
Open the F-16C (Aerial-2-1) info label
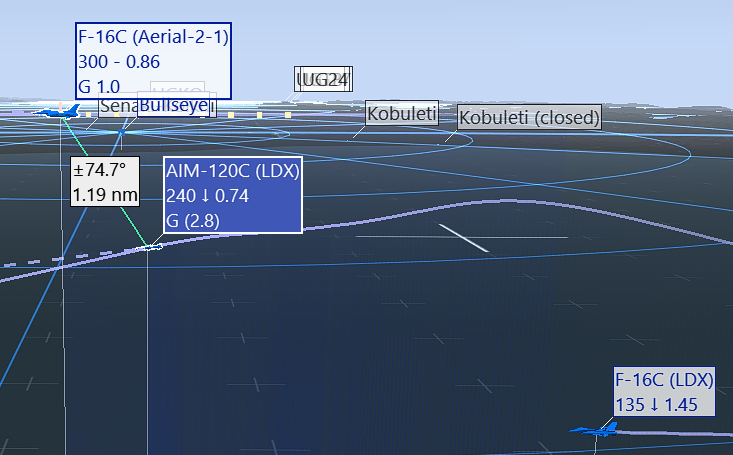(x=153, y=61)
